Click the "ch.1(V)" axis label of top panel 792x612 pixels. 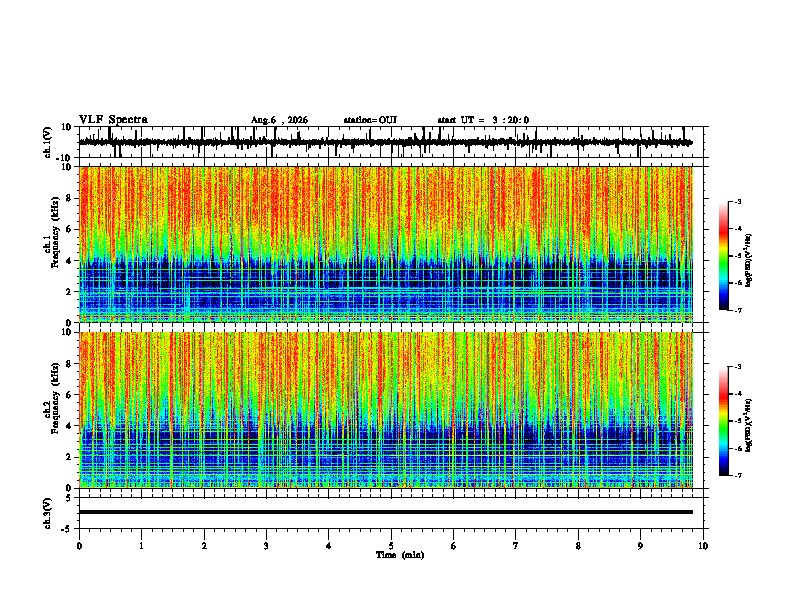47,142
